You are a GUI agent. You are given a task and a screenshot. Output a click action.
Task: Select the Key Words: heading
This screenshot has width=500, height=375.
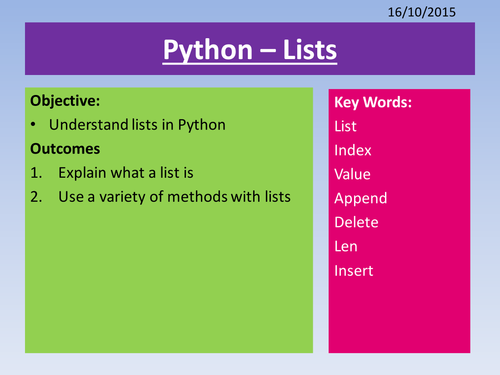pyautogui.click(x=373, y=102)
